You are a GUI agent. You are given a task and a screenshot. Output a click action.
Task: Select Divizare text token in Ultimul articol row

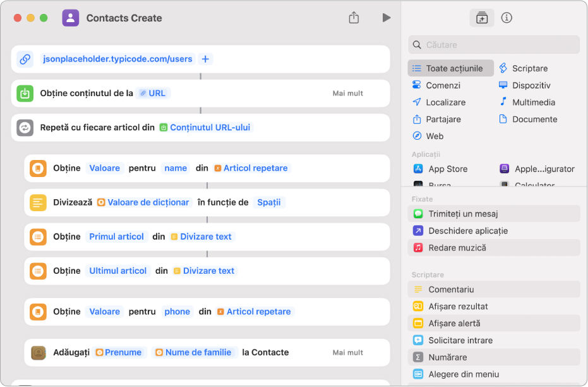205,271
